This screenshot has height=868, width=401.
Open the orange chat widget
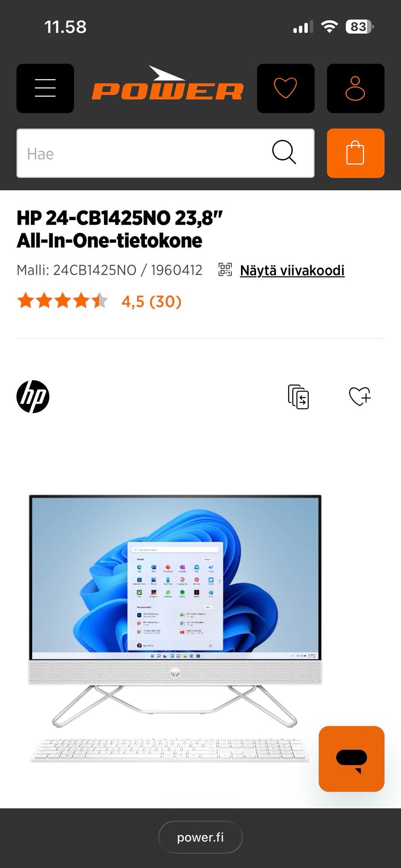click(x=351, y=759)
